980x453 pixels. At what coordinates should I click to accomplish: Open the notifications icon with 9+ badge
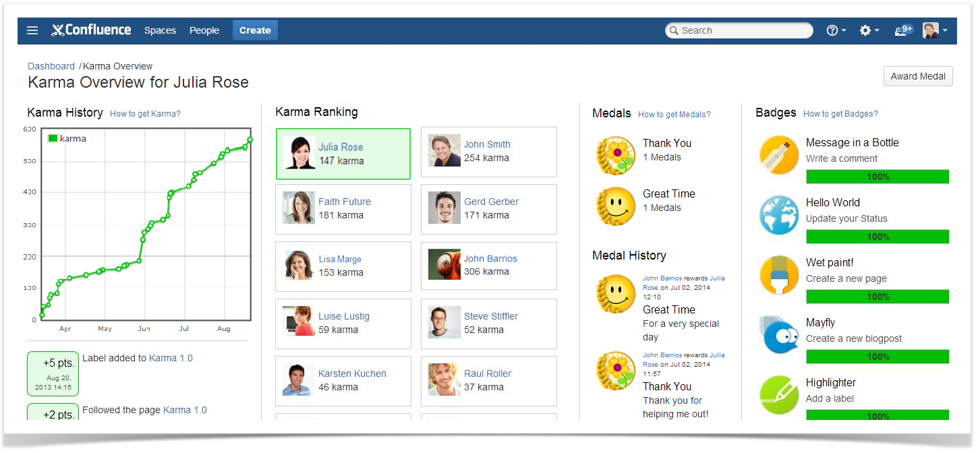[x=903, y=30]
